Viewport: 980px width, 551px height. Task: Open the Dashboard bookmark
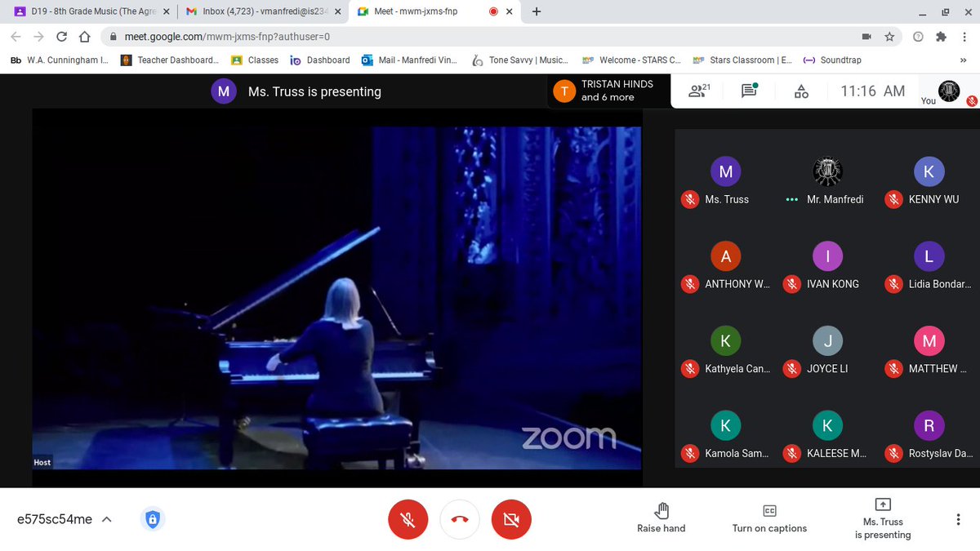[x=320, y=60]
